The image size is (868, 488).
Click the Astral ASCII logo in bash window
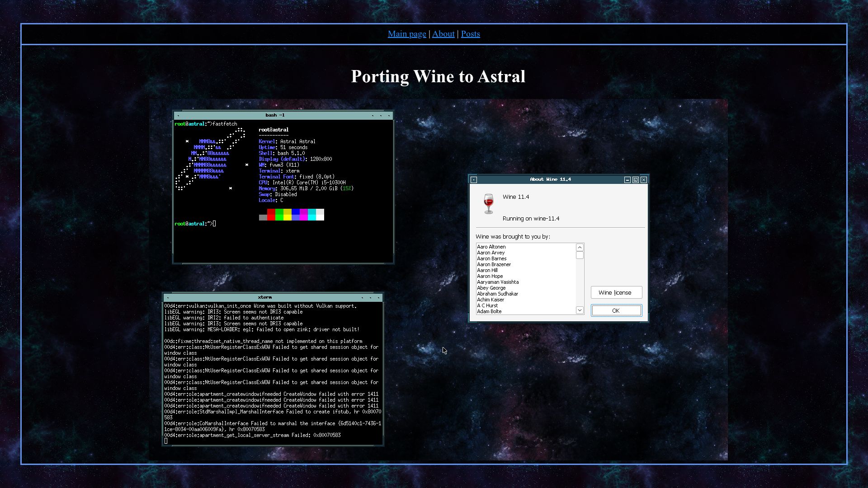[x=212, y=159]
